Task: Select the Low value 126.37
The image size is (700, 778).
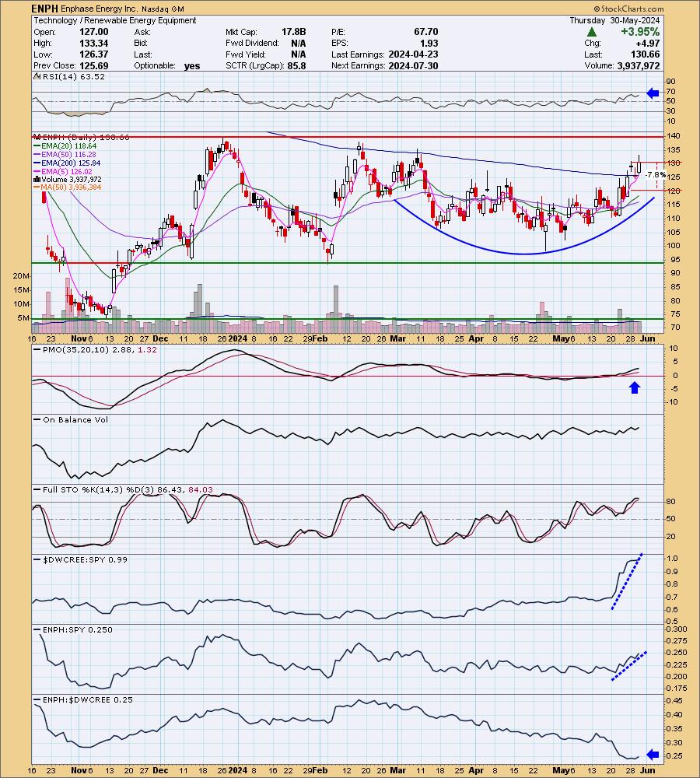Action: (x=94, y=54)
